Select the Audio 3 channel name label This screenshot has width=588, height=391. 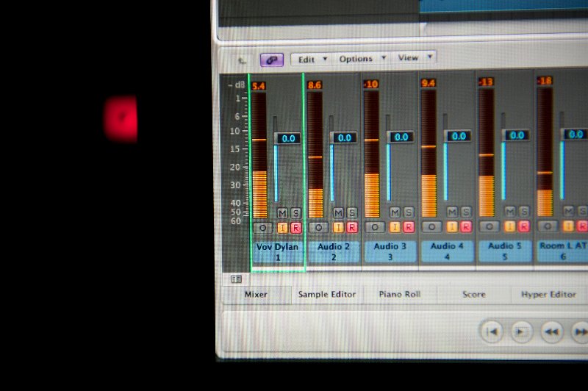pyautogui.click(x=390, y=251)
